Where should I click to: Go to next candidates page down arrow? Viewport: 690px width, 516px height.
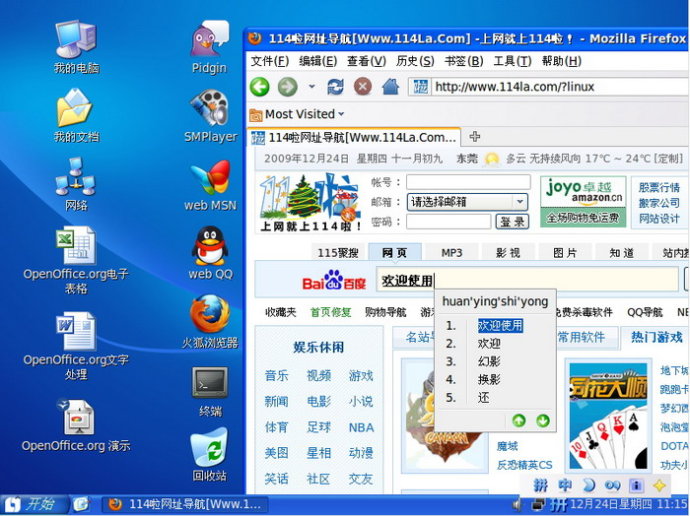click(543, 421)
